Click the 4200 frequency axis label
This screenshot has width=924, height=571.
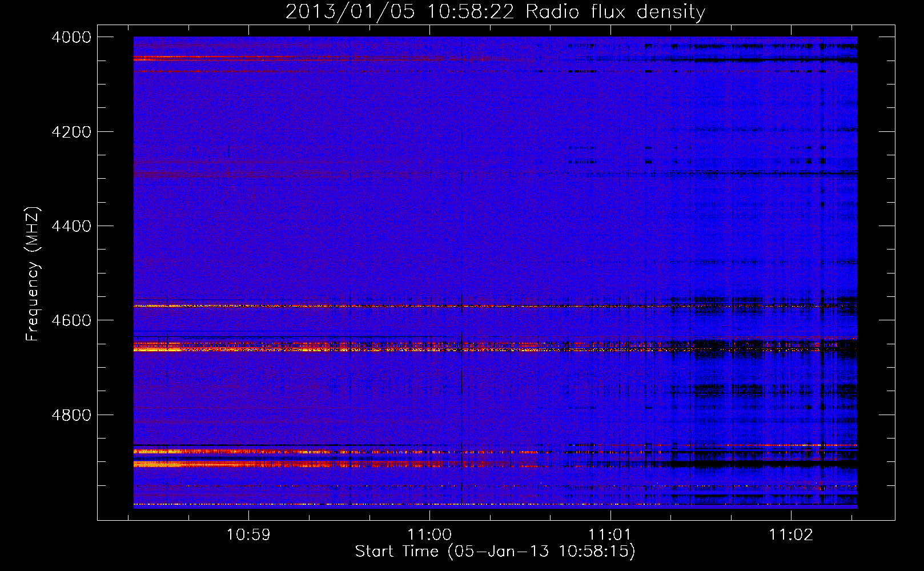pos(71,132)
